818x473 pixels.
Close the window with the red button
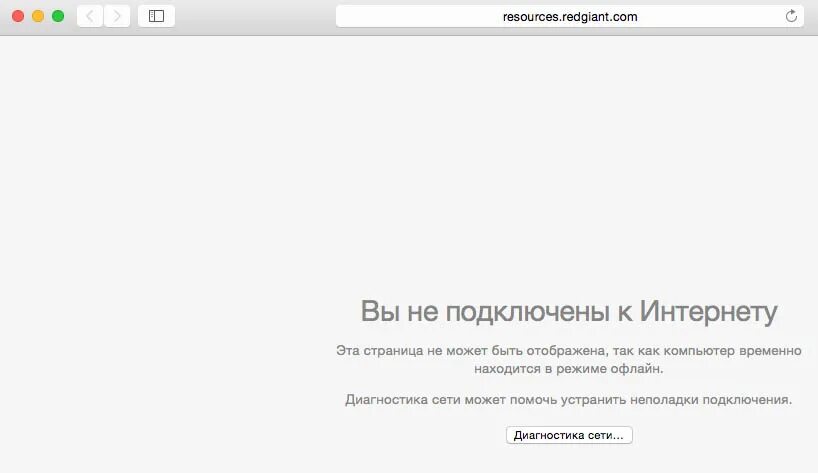18,16
